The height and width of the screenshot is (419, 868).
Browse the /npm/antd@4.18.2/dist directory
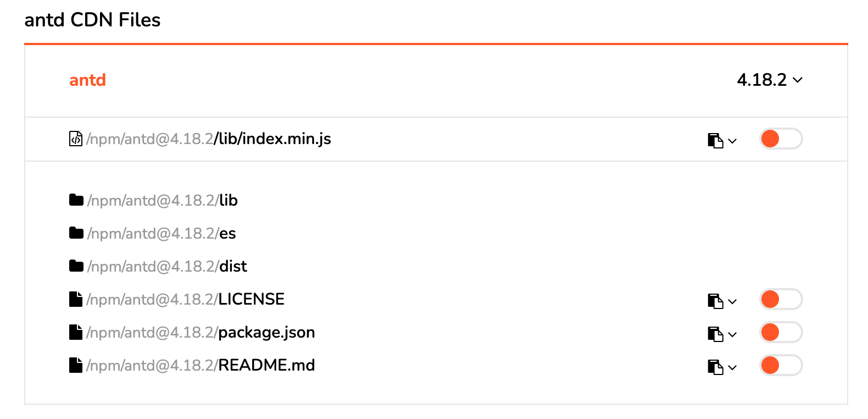click(x=167, y=266)
